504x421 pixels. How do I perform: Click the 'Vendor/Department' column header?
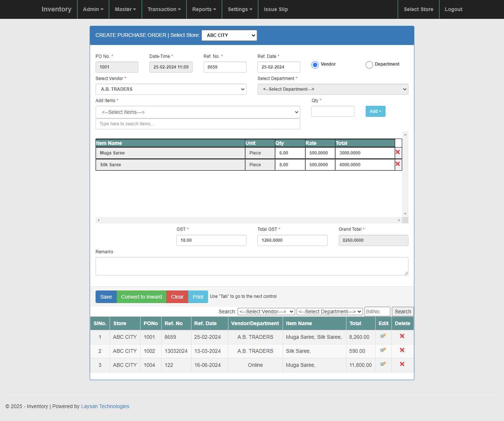click(255, 323)
